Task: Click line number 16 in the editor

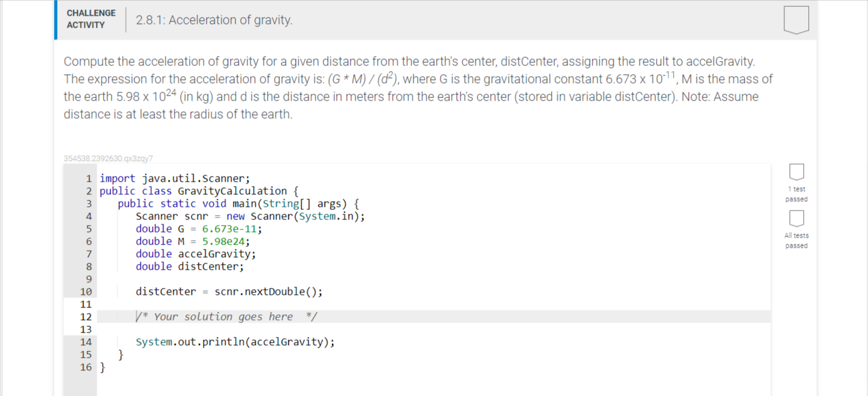Action: tap(85, 367)
